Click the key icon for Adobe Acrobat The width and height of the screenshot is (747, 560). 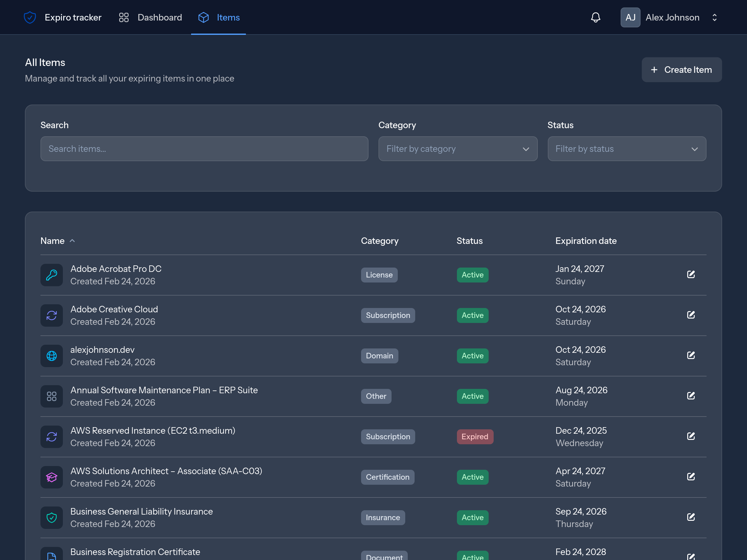tap(52, 275)
